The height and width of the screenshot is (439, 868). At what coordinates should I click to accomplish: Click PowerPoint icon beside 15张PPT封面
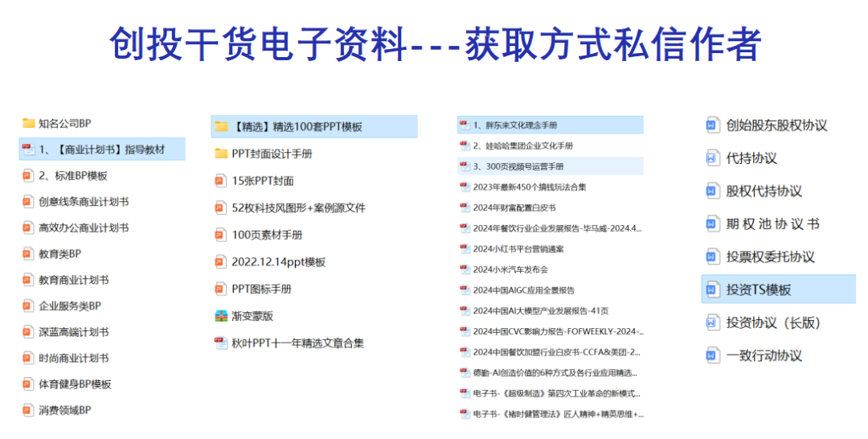pos(221,180)
